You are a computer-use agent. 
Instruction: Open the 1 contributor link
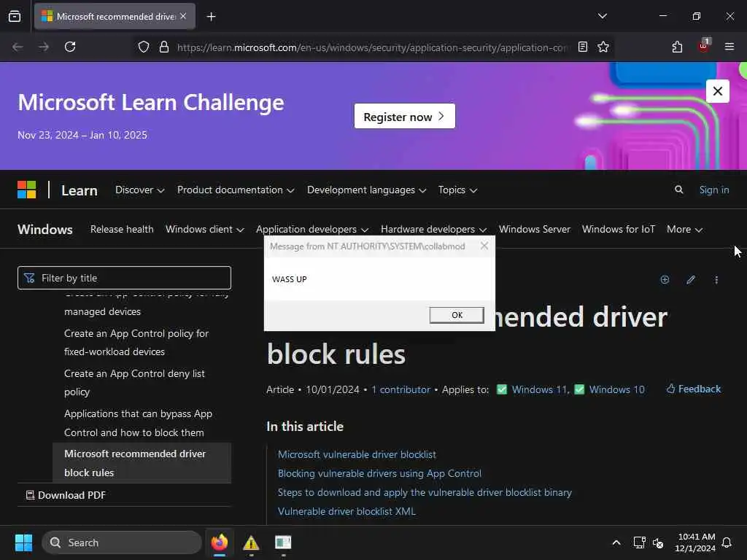point(400,389)
